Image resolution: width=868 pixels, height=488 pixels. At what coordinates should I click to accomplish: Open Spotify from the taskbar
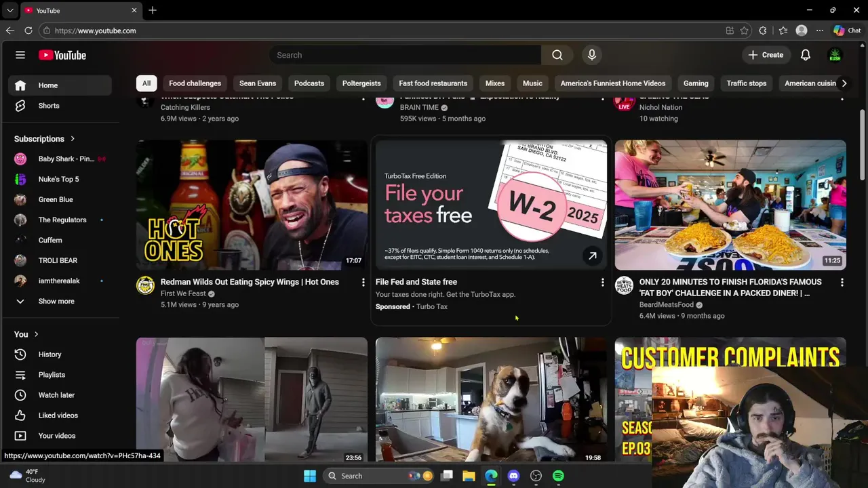tap(558, 476)
